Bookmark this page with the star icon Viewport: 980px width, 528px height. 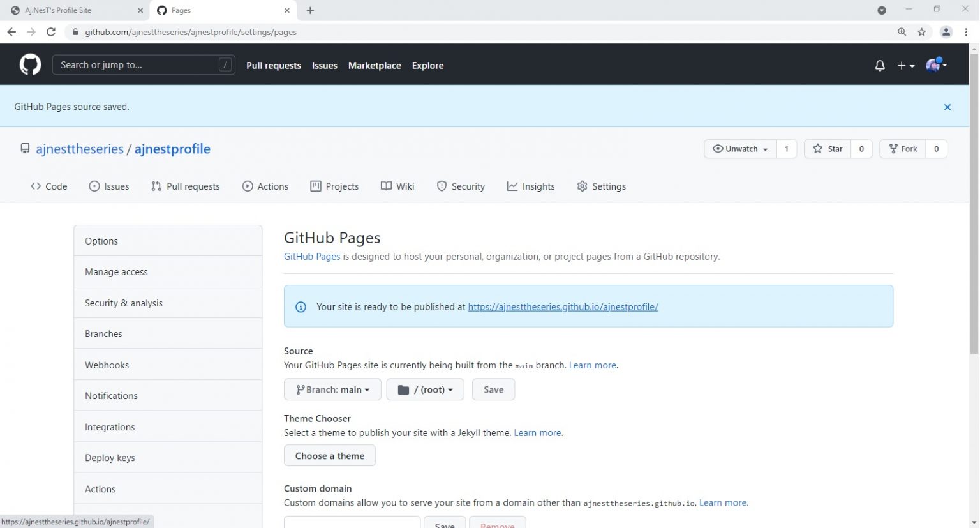point(921,32)
